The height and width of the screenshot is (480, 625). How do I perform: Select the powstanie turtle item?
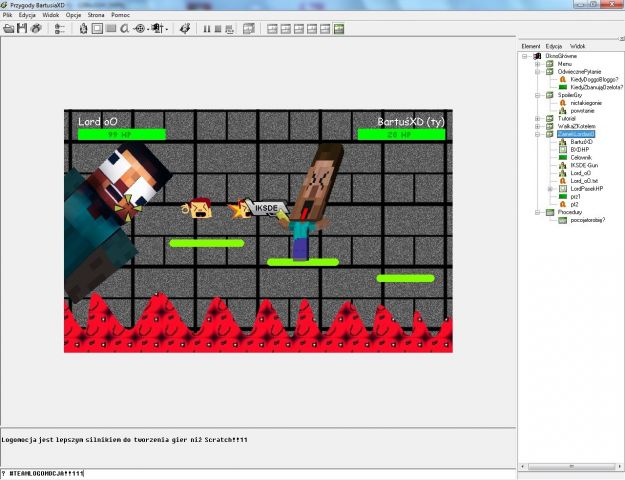[582, 111]
